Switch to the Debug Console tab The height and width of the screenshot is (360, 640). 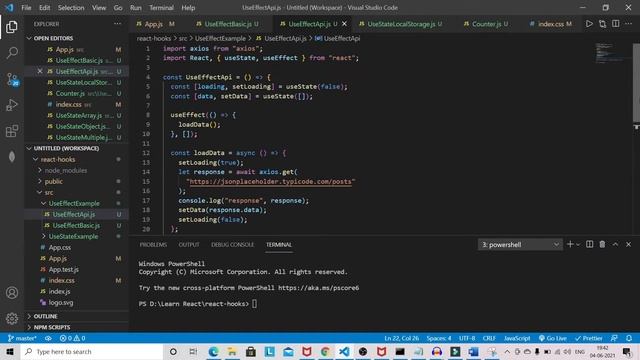coord(232,244)
